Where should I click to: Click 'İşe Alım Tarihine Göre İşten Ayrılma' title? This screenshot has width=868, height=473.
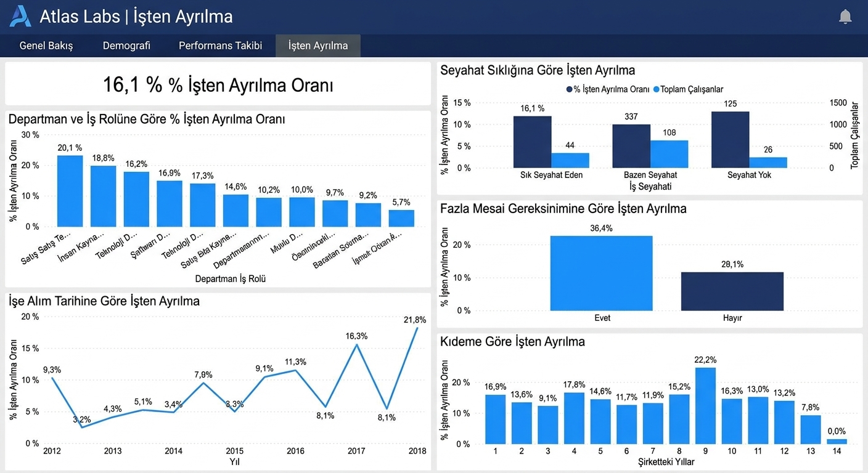104,301
